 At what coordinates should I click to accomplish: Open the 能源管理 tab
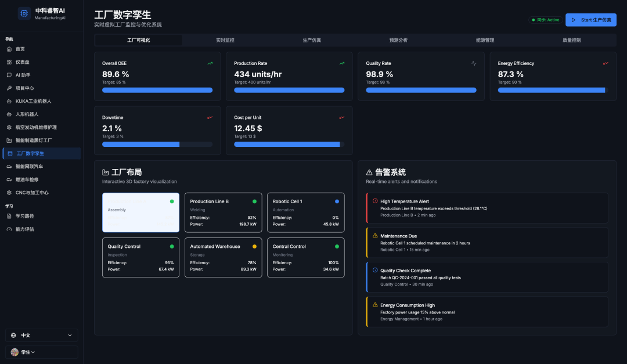click(485, 40)
